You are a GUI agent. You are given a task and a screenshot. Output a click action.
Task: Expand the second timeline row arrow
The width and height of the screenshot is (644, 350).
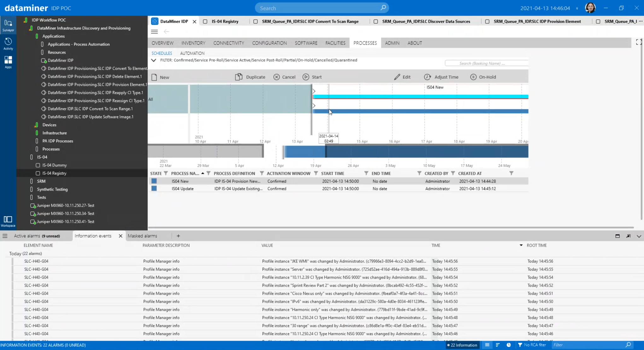click(314, 106)
